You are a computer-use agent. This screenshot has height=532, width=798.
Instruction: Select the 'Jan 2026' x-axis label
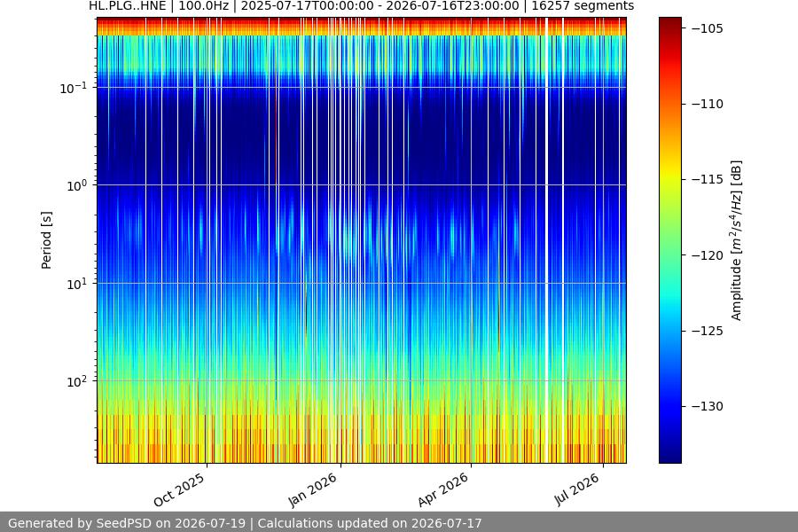312,489
